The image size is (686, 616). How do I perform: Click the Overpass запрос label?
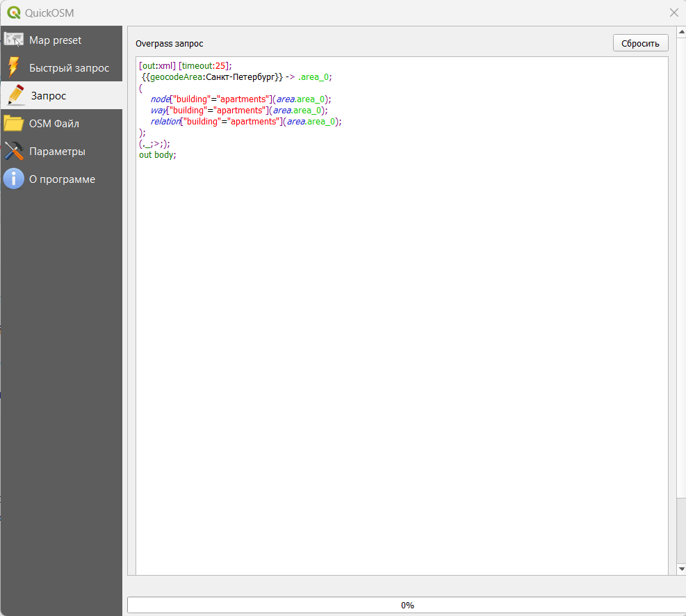170,44
